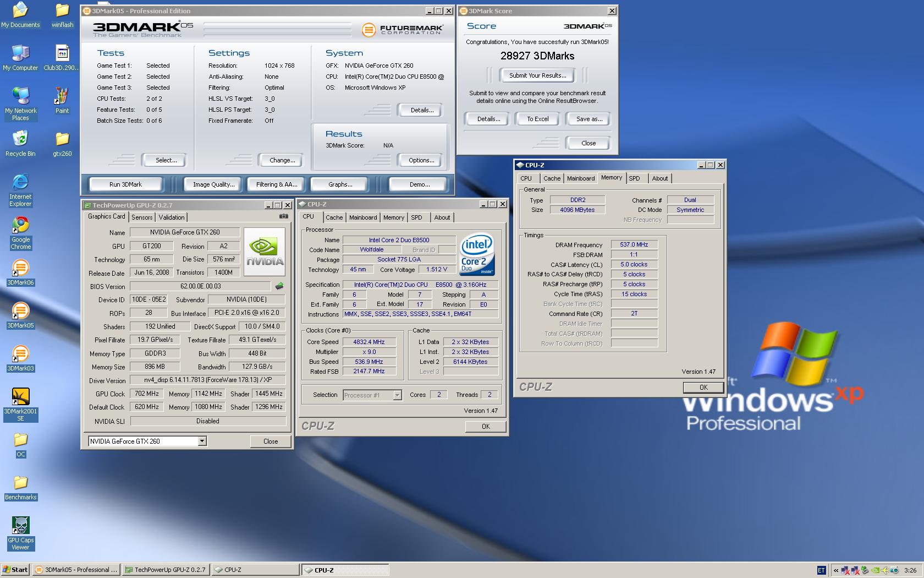Click the Core Speed value 4832.4 MHz

pos(369,342)
